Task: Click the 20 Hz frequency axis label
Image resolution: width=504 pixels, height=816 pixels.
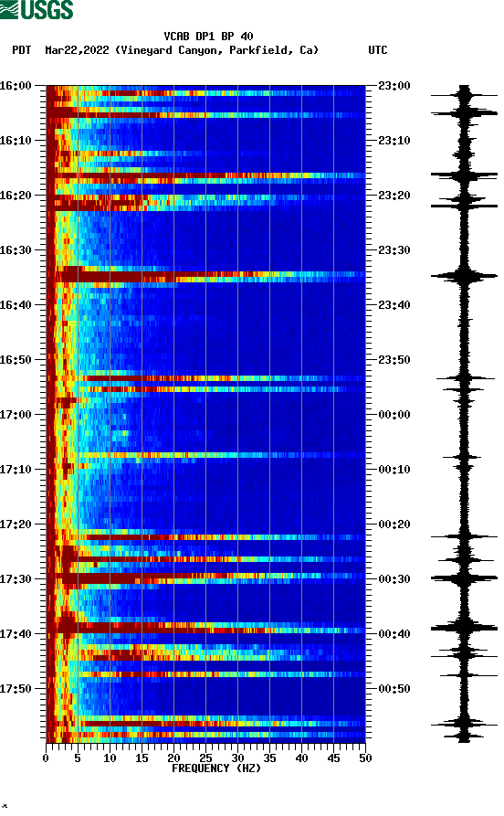Action: [173, 758]
